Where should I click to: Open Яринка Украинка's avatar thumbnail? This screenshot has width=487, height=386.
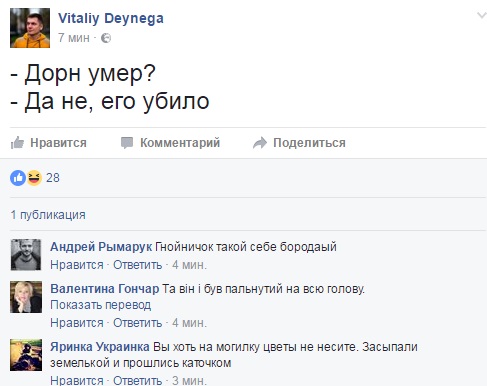[x=26, y=355]
